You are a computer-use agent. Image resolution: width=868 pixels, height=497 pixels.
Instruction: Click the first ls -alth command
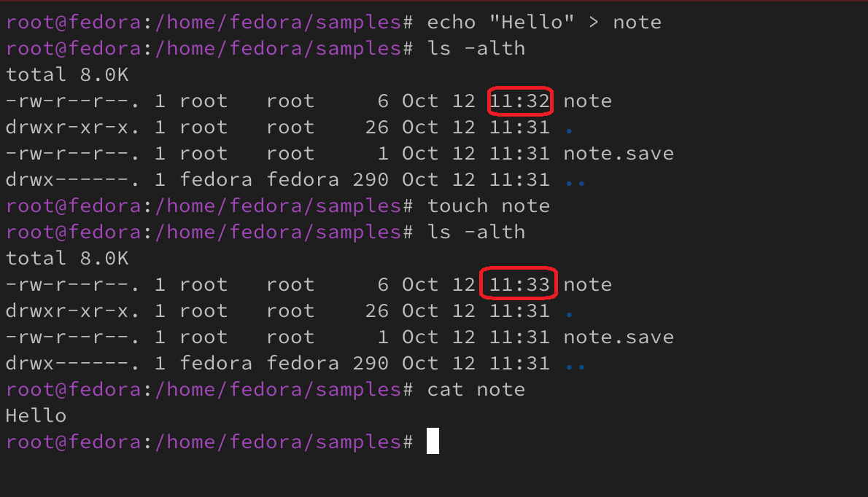(476, 49)
